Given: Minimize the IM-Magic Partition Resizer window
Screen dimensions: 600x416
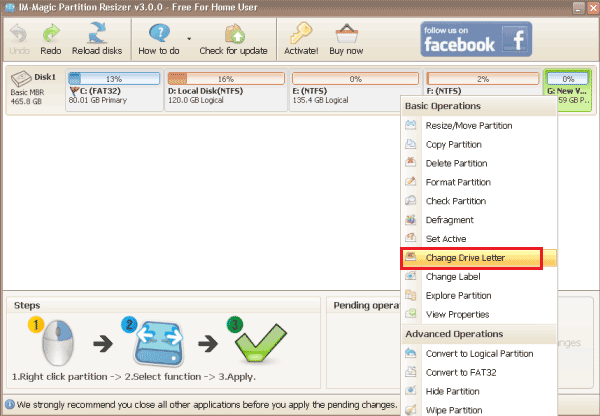Looking at the screenshot, I should tap(578, 8).
